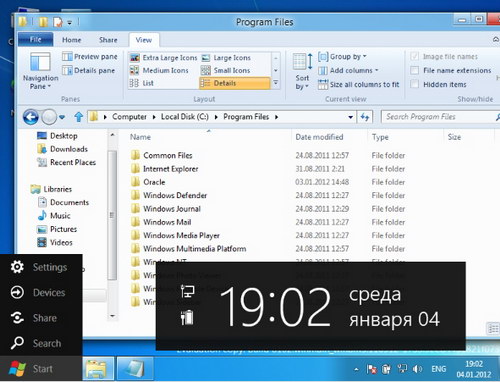Select the Windows Mail folder
This screenshot has width=500, height=382.
(x=167, y=222)
